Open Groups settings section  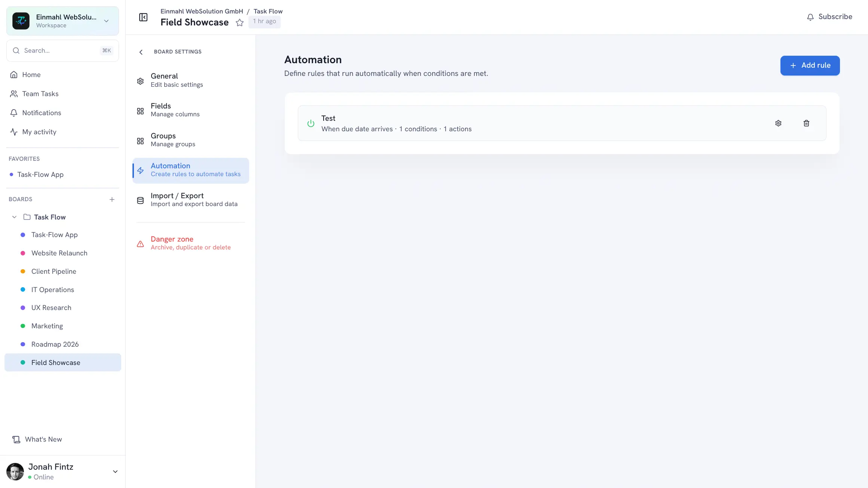click(191, 140)
